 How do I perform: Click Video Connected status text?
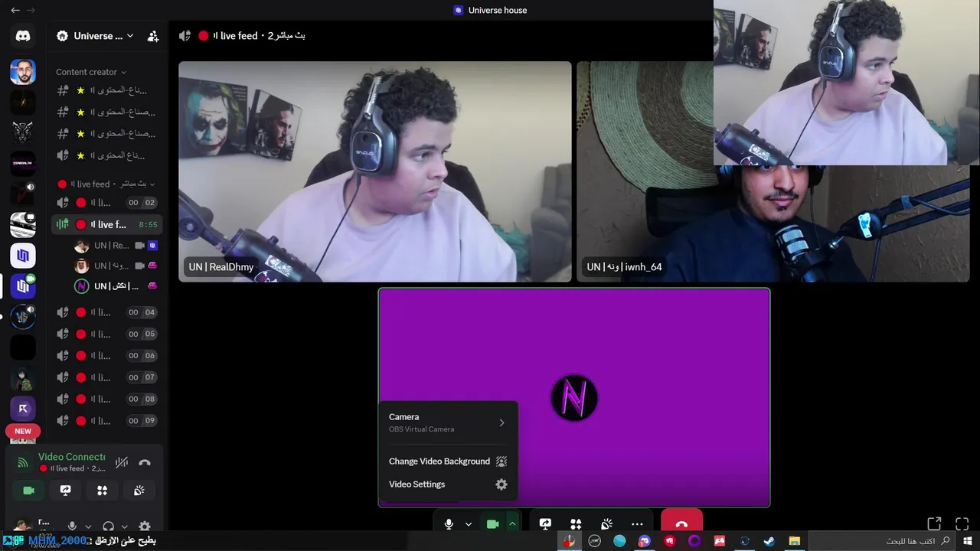tap(72, 457)
